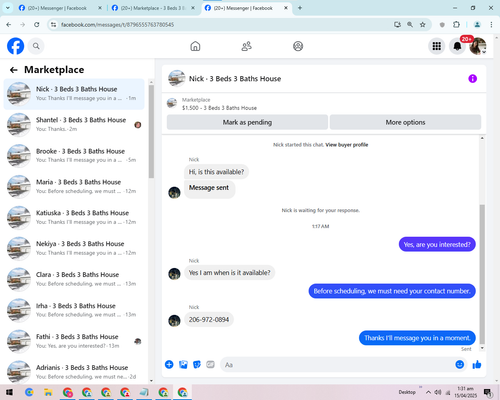Viewport: 500px width, 400px height.
Task: Choose a sticker in composer
Action: 197,364
